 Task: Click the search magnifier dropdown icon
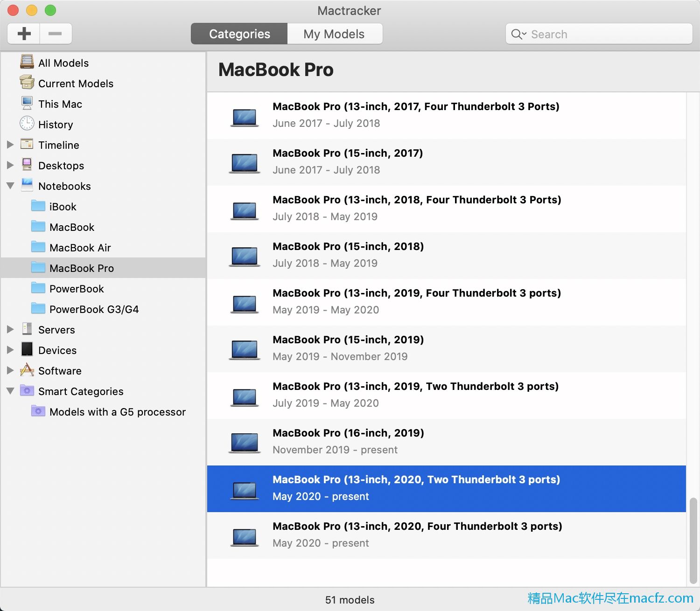519,34
